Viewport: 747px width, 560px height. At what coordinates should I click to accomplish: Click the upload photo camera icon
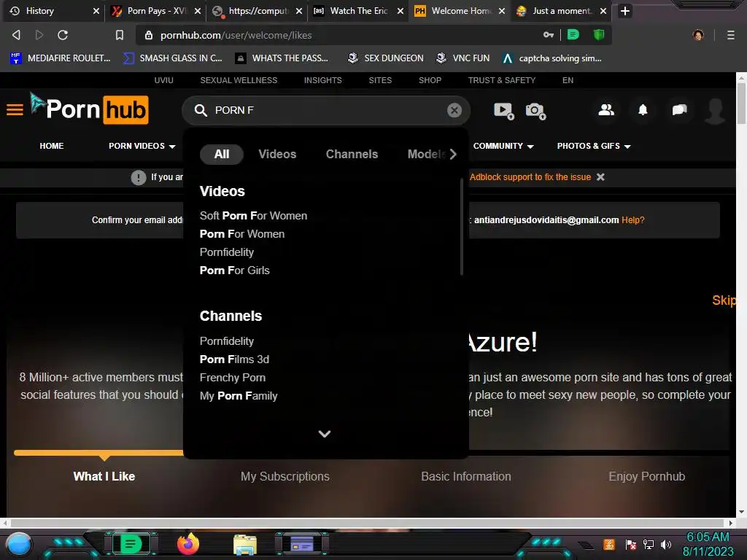535,111
